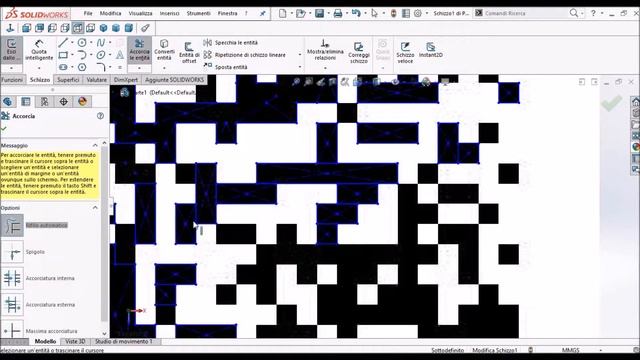
Task: Toggle Instant2D
Action: tap(431, 50)
